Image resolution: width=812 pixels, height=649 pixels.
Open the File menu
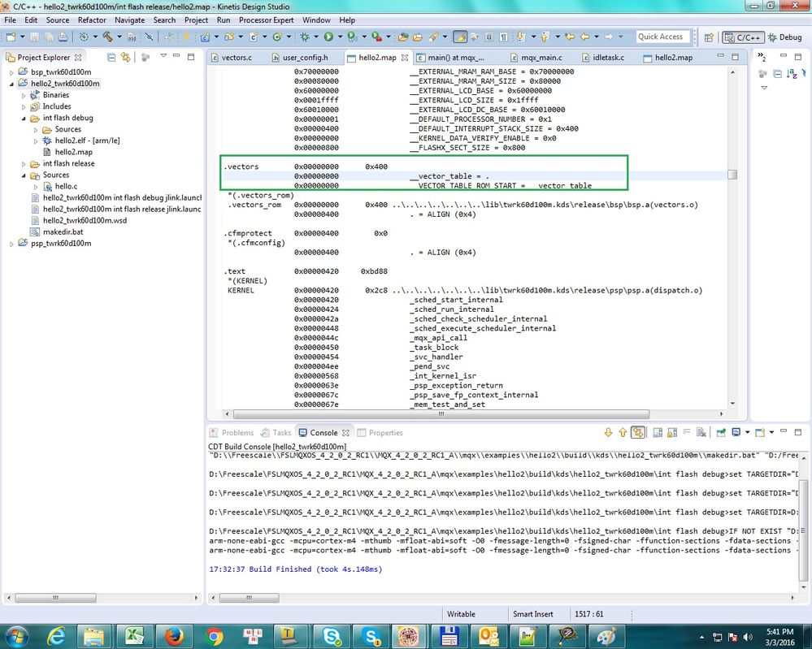(10, 20)
